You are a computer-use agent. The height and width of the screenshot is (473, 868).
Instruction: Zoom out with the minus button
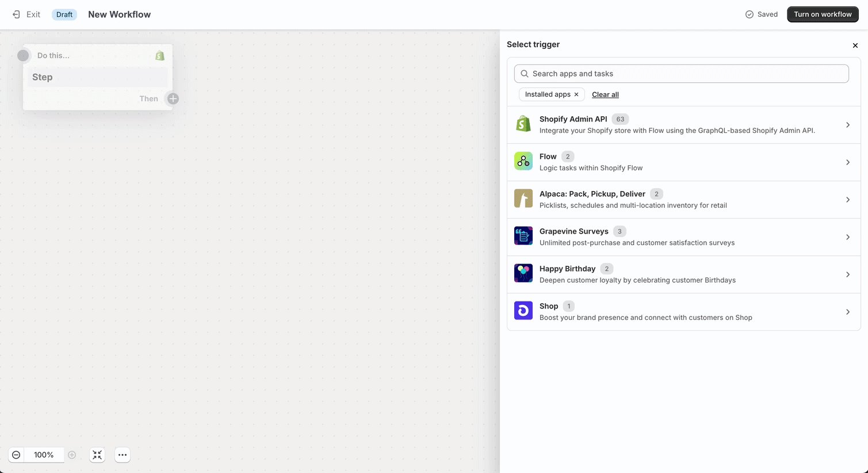tap(16, 455)
